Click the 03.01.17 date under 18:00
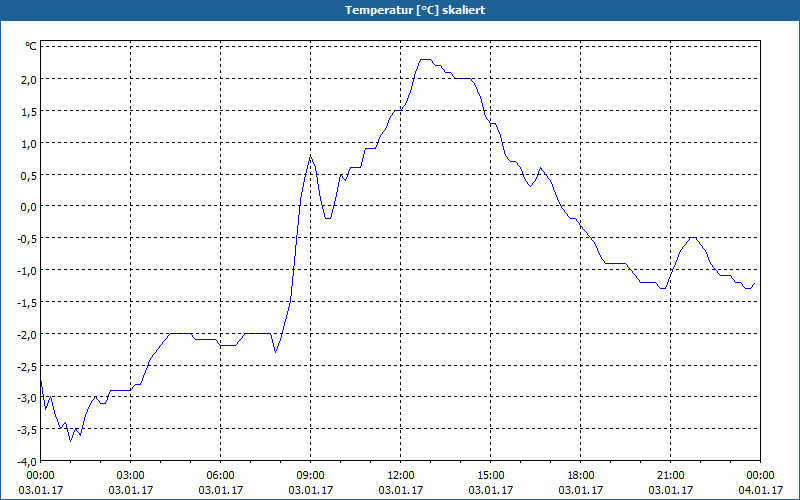800x500 pixels. coord(581,490)
